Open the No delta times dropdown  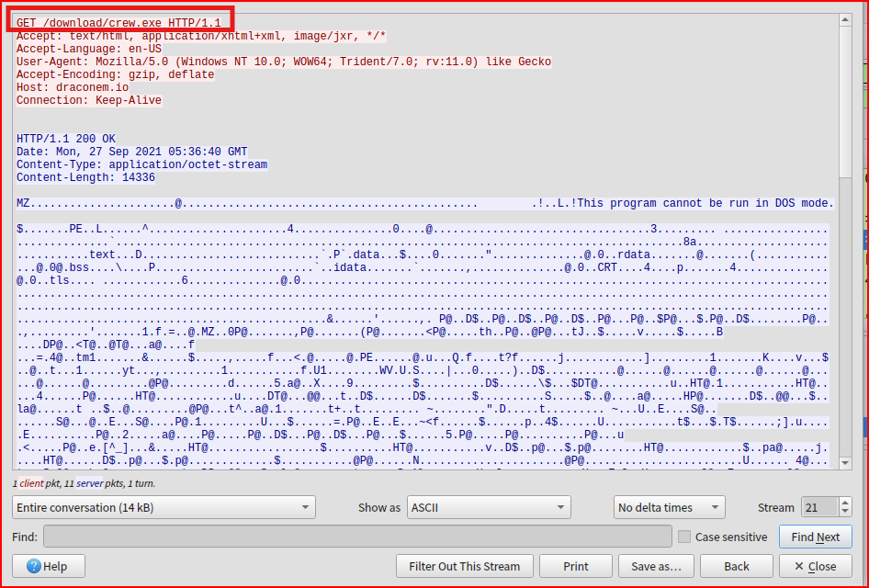pyautogui.click(x=669, y=507)
